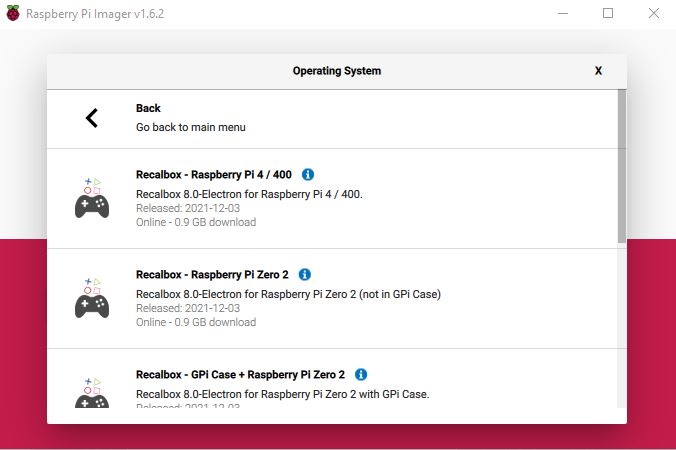Open info icon for GPi Case + Raspberry Pi Zero 2

pos(361,375)
